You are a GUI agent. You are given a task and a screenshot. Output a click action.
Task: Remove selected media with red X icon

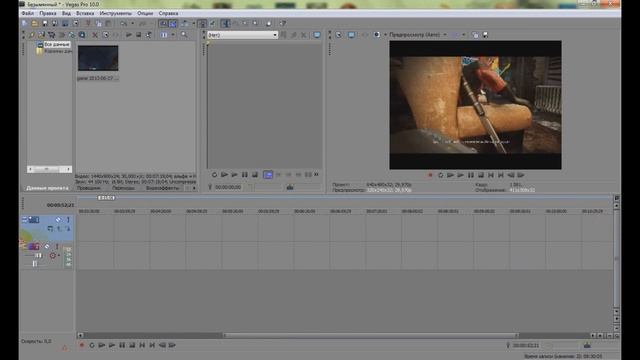(95, 35)
